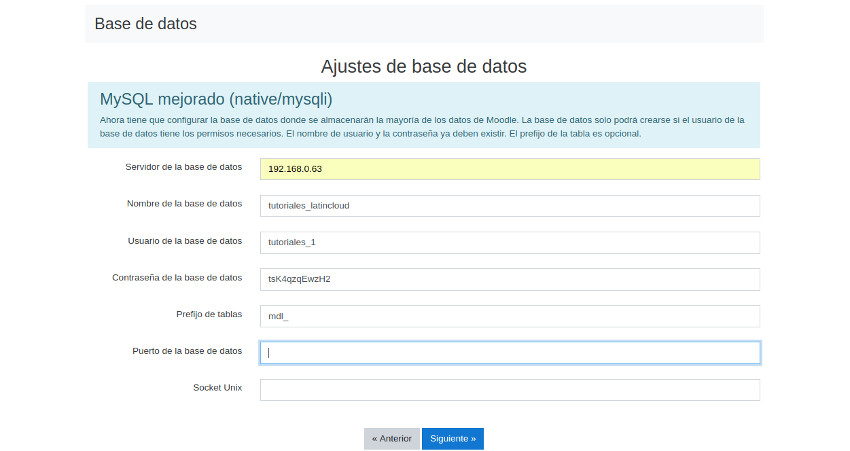The image size is (850, 451).
Task: Continue with the Siguiente » button
Action: tap(453, 439)
